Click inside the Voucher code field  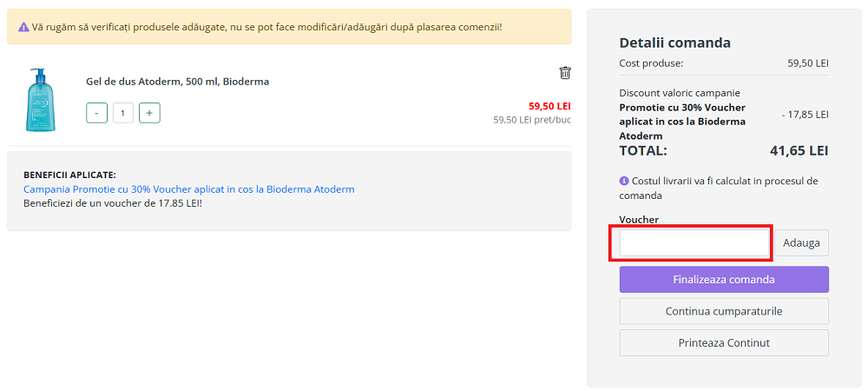pos(694,243)
